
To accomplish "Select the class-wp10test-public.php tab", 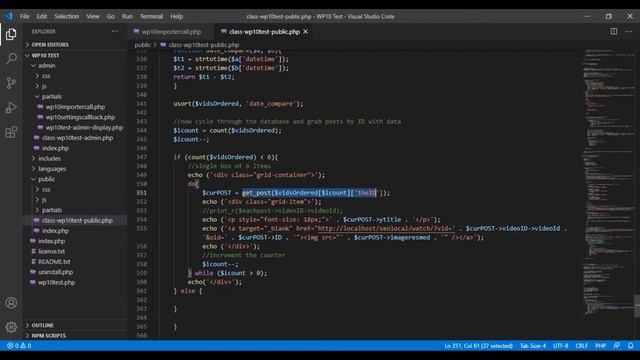I will pos(264,31).
